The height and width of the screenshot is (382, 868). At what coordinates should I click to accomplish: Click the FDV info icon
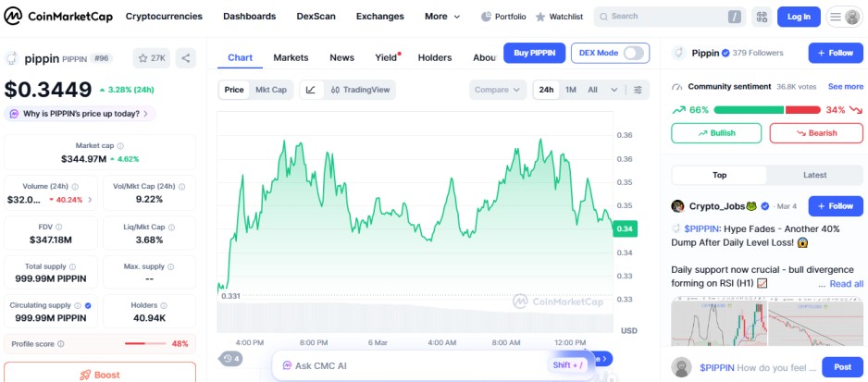(x=59, y=227)
